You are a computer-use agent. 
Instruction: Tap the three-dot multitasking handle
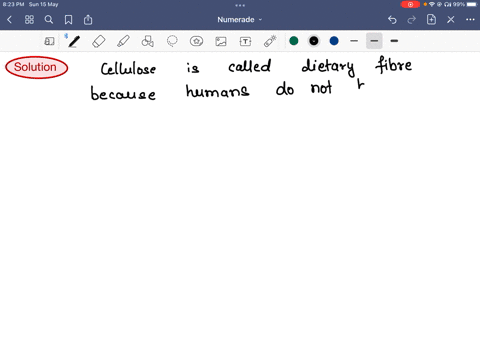tap(240, 5)
